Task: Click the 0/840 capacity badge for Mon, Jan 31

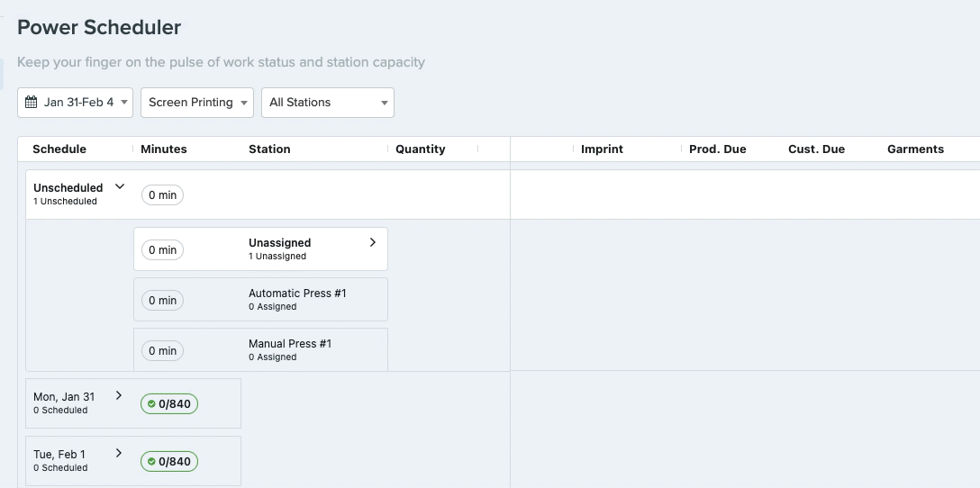Action: click(x=169, y=403)
